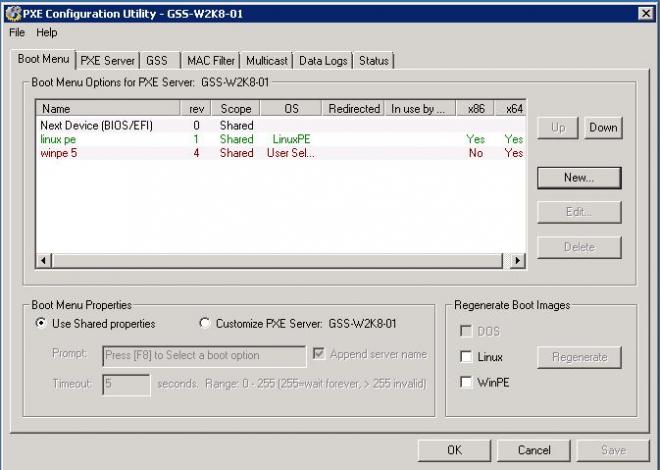Switch to the Boot Menu tab
This screenshot has height=470, width=660.
pos(43,59)
